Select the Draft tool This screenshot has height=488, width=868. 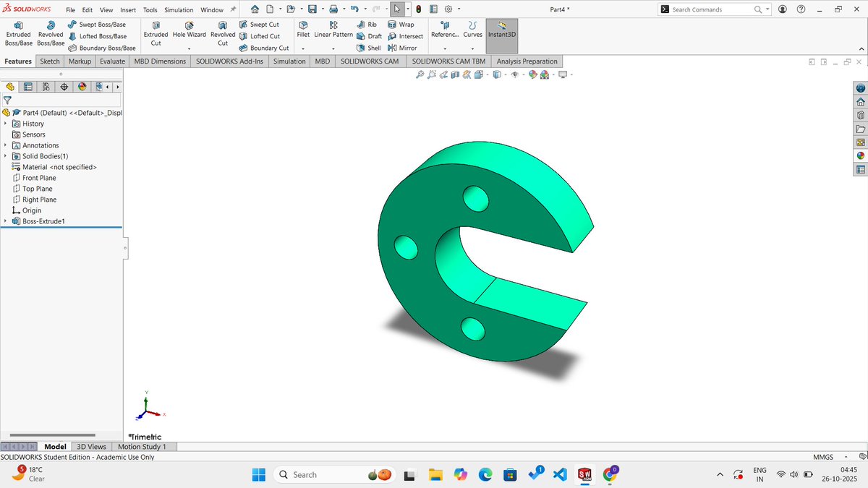(370, 36)
